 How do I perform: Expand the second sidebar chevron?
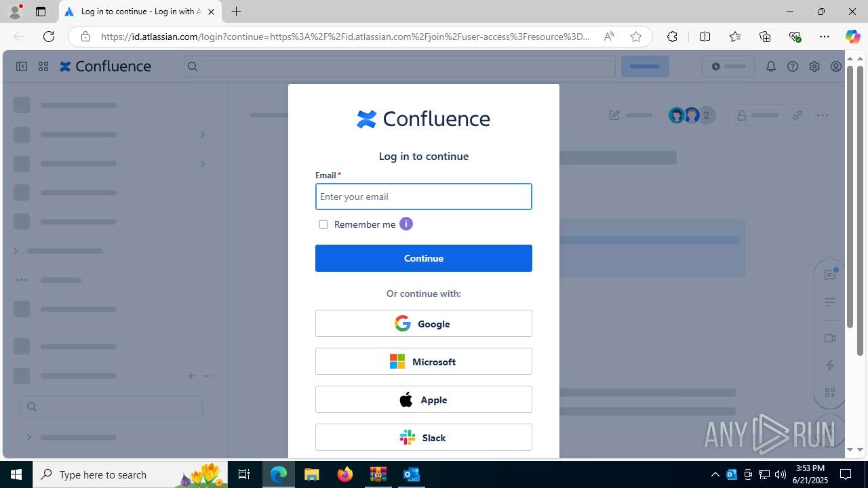coord(202,163)
